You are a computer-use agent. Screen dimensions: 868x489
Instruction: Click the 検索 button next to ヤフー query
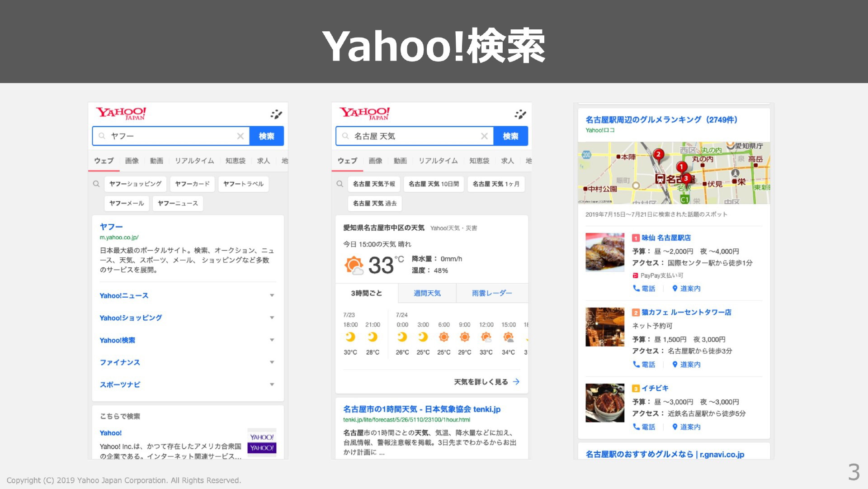click(x=266, y=136)
